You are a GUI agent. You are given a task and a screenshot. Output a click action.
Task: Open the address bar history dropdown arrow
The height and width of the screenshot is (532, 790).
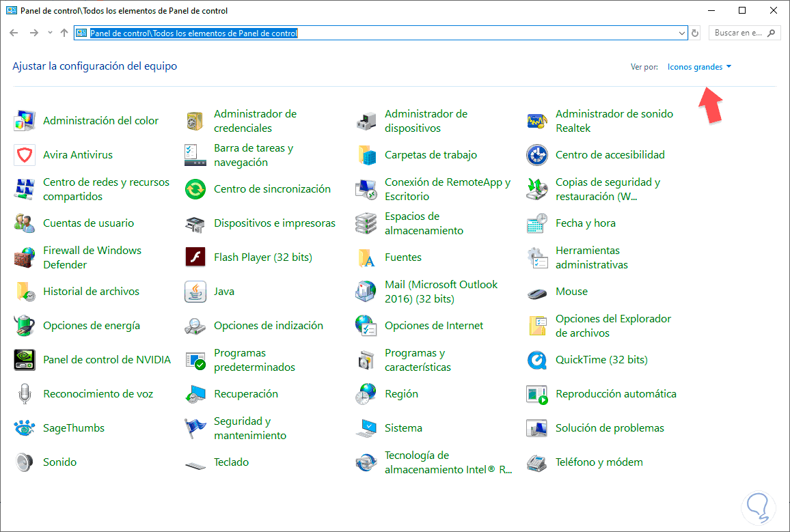point(682,33)
